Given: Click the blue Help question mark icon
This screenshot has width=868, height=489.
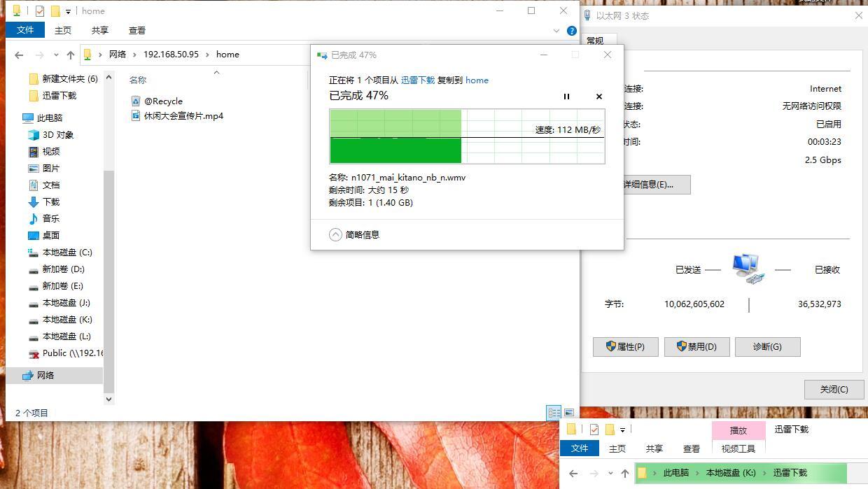Looking at the screenshot, I should (572, 30).
